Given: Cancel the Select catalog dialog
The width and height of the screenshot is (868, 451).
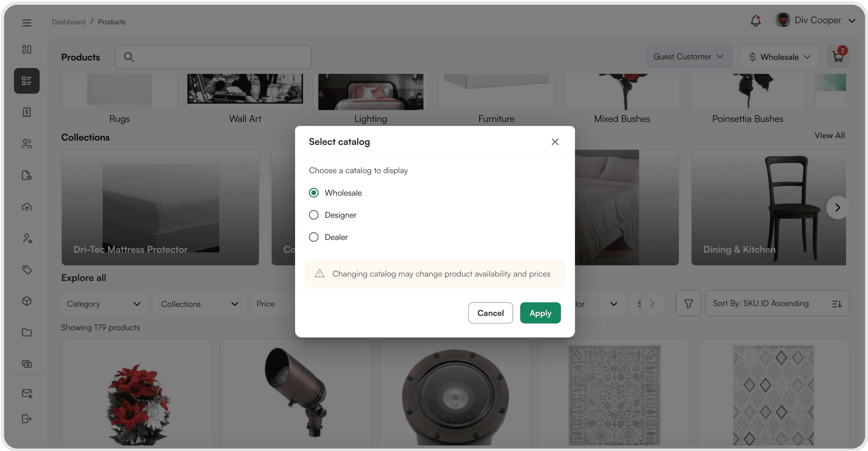Looking at the screenshot, I should [x=491, y=313].
